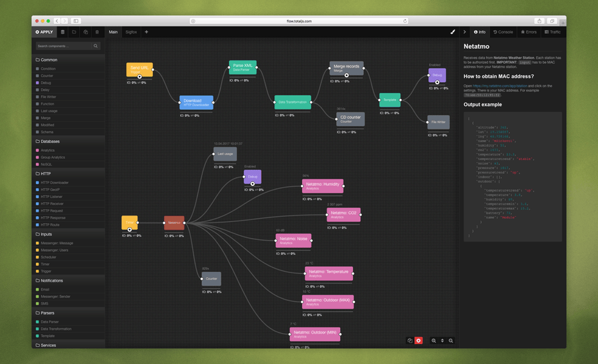Select the Parse XML node
598x364 pixels.
pyautogui.click(x=242, y=67)
